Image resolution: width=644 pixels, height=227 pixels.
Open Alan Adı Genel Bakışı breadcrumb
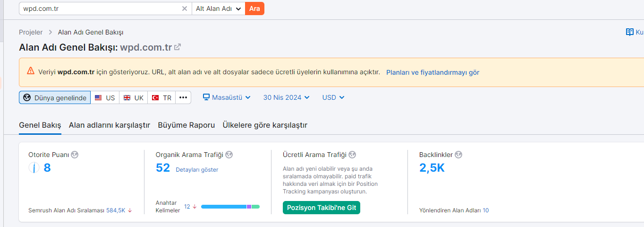(91, 32)
